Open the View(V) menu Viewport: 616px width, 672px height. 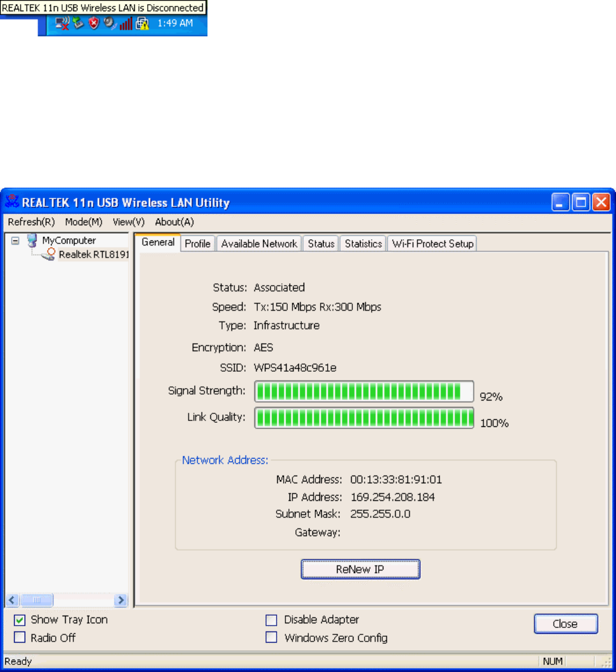(x=128, y=222)
